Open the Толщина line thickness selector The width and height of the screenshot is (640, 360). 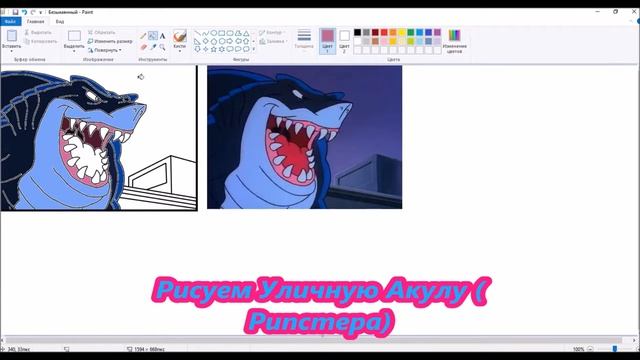point(304,39)
